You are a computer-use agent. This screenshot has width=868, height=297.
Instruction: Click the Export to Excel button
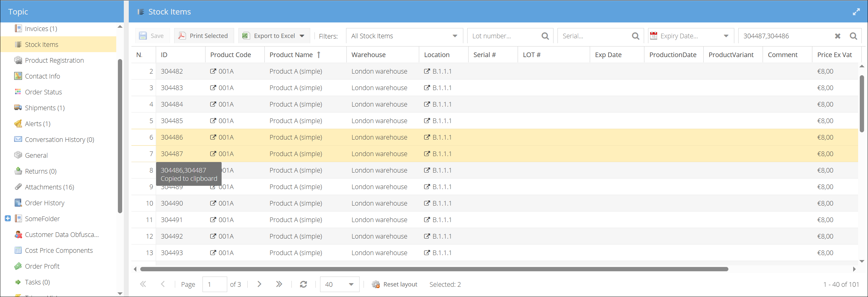[x=274, y=35]
